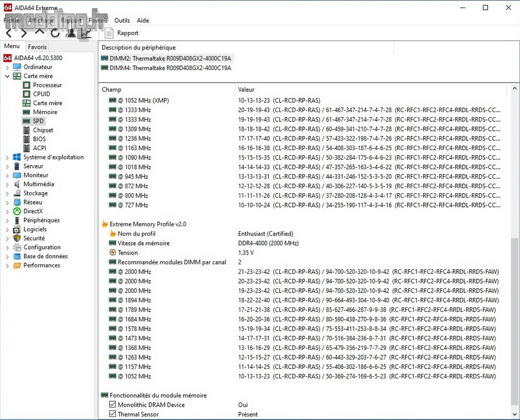This screenshot has height=420, width=520.
Task: Click the DirectX Xbox logo icon
Action: point(17,211)
